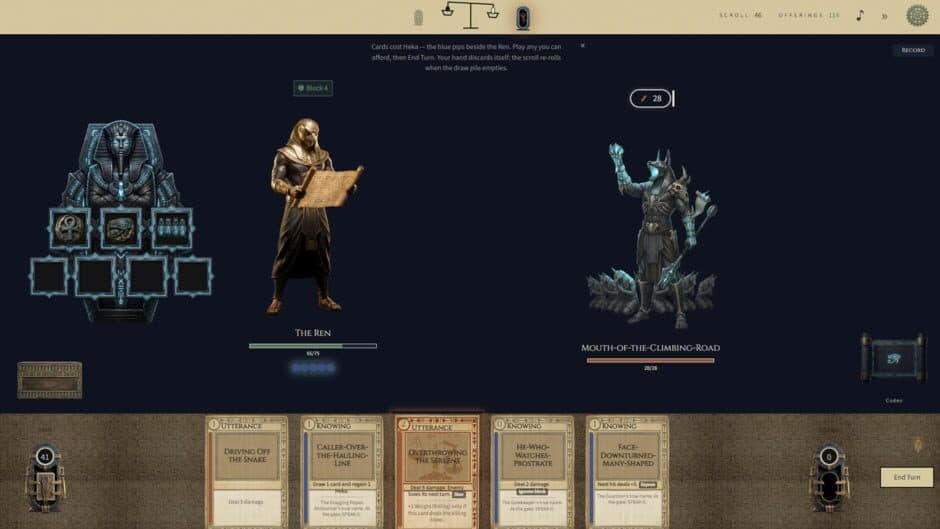Viewport: 940px width, 529px height.
Task: Select the glowing blue cartouche icon in the top bar
Action: (523, 18)
